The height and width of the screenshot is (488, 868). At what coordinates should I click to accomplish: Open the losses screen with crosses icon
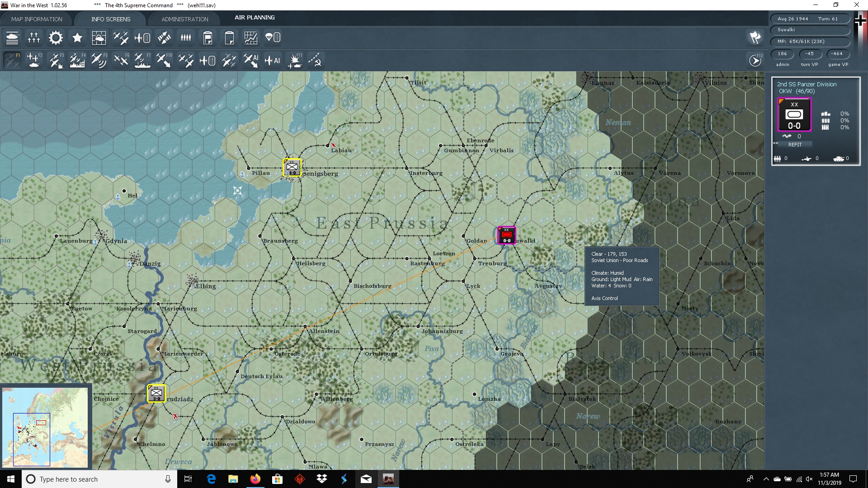pyautogui.click(x=34, y=38)
